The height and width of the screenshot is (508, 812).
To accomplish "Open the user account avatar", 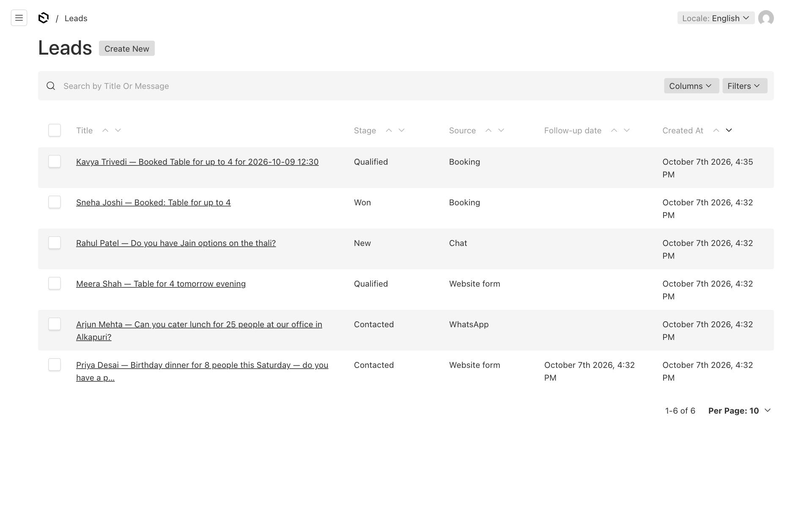I will 766,18.
